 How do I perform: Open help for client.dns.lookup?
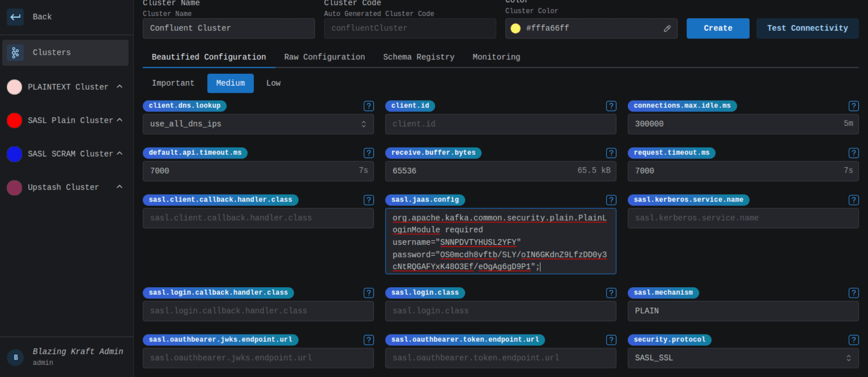(369, 106)
